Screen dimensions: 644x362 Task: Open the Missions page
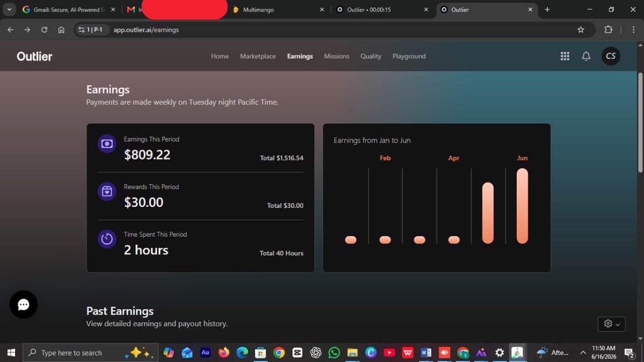pyautogui.click(x=336, y=56)
